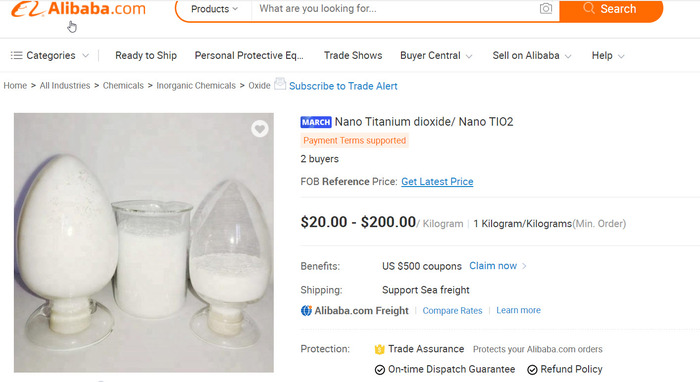The height and width of the screenshot is (382, 700).
Task: Click the Trade Alert envelope icon
Action: click(280, 83)
